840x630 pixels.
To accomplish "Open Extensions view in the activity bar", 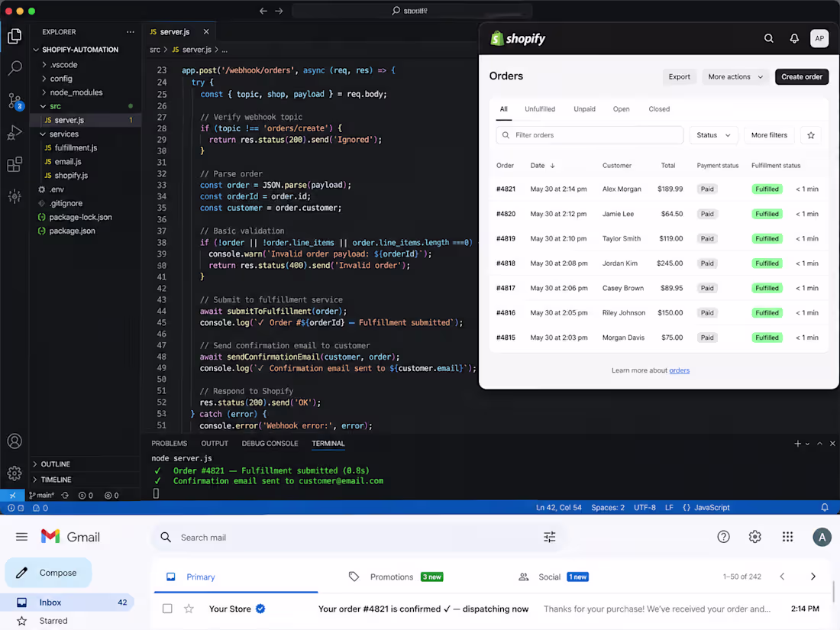I will pos(15,164).
